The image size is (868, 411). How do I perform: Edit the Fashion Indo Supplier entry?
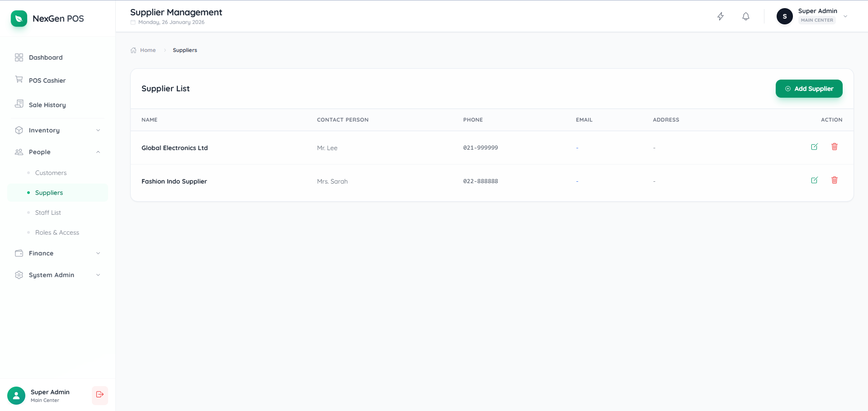pyautogui.click(x=815, y=180)
